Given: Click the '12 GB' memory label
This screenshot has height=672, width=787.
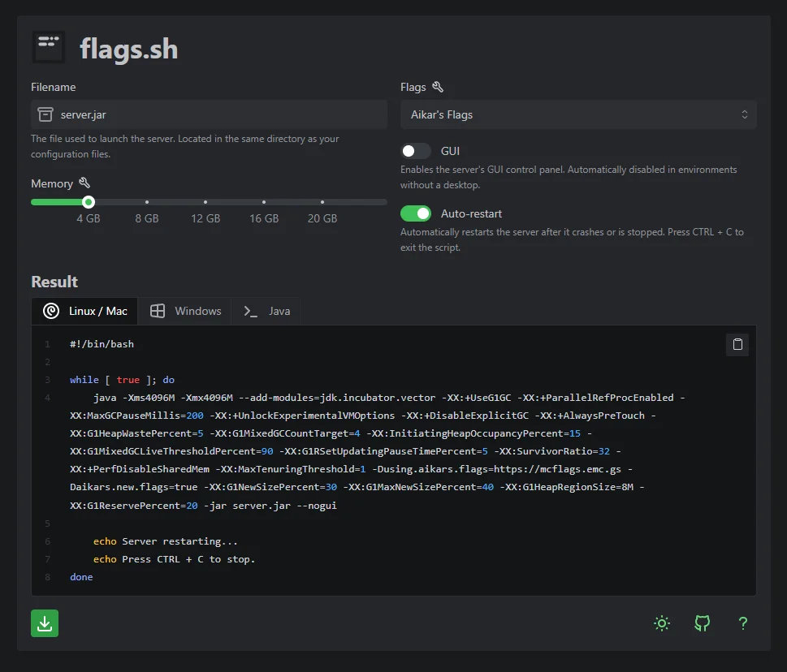Looking at the screenshot, I should click(205, 218).
